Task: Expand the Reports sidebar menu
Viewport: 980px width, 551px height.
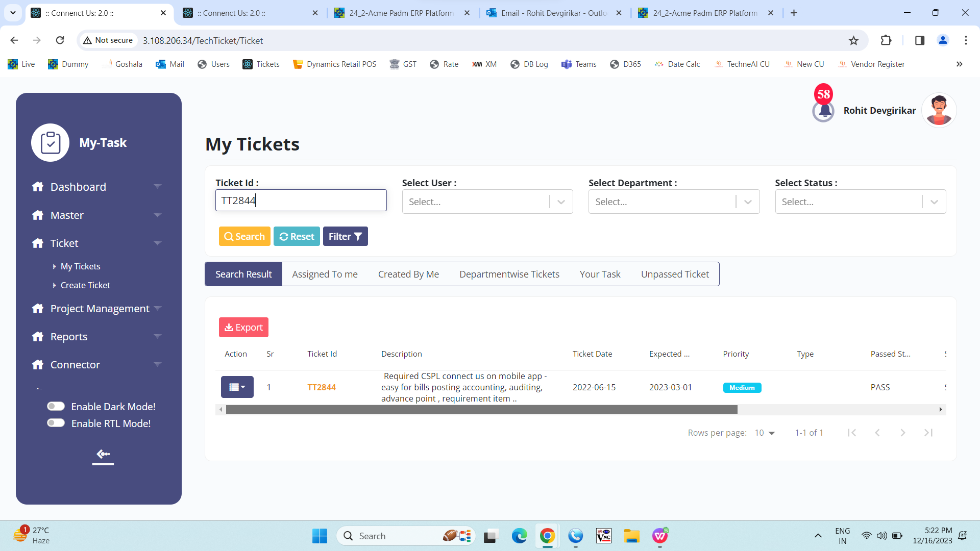Action: coord(96,337)
